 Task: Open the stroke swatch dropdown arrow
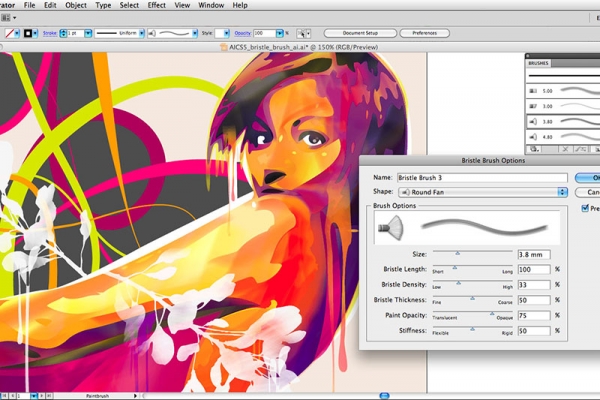coord(35,34)
